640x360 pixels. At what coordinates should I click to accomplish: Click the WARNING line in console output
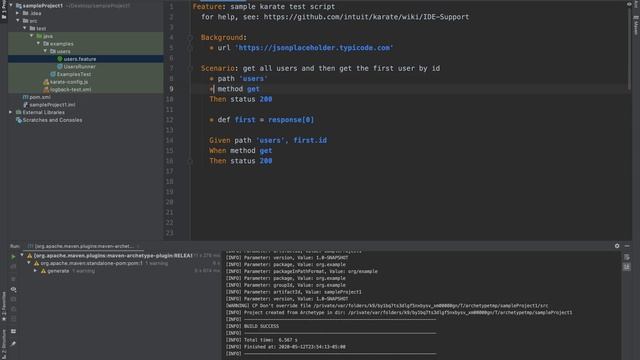387,305
